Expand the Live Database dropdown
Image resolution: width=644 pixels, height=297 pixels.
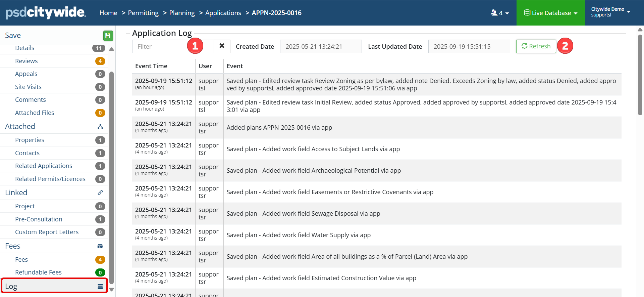(x=550, y=13)
